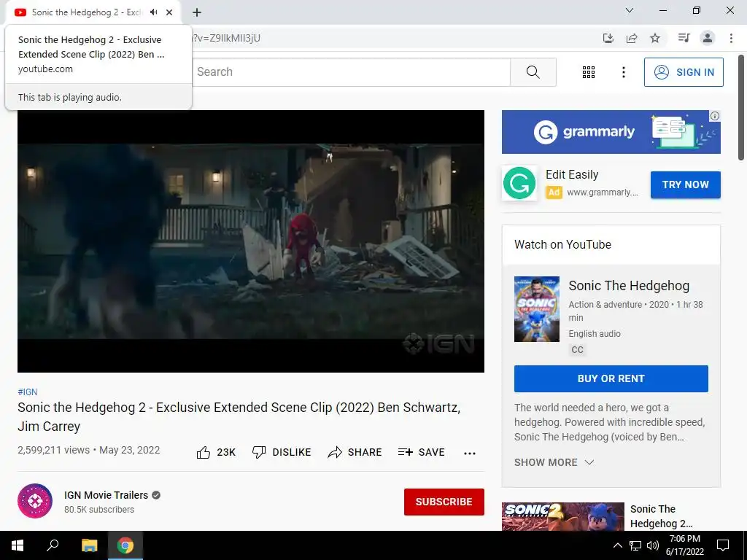Open the Sonic The Hedgehog 2 recommended title

pyautogui.click(x=661, y=516)
